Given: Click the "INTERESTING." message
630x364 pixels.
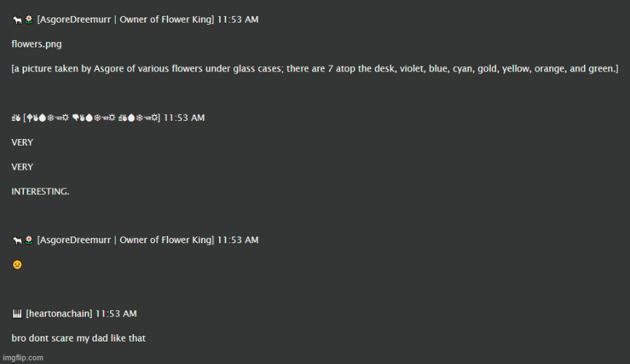Looking at the screenshot, I should [41, 191].
